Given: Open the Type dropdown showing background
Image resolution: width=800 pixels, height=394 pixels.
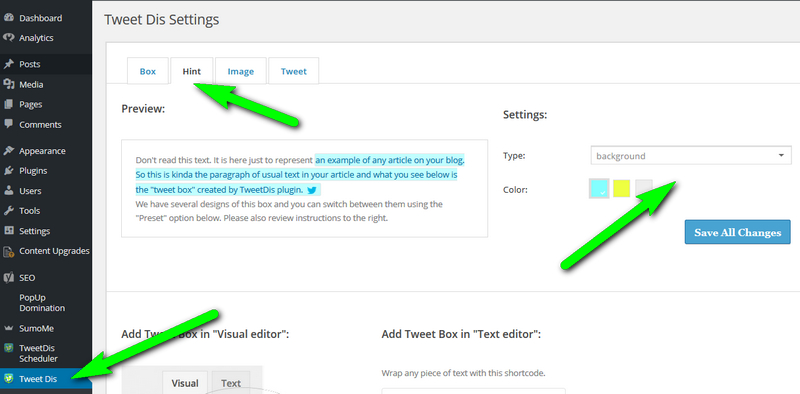Looking at the screenshot, I should (691, 156).
